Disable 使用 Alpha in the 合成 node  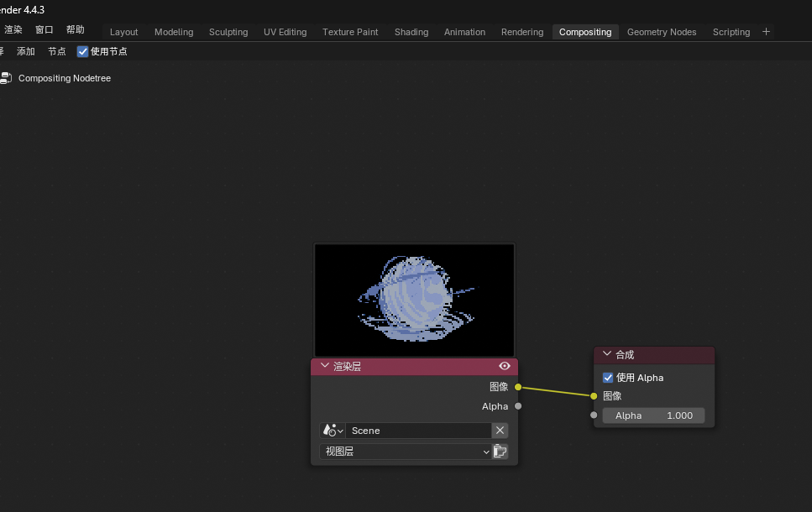click(608, 378)
